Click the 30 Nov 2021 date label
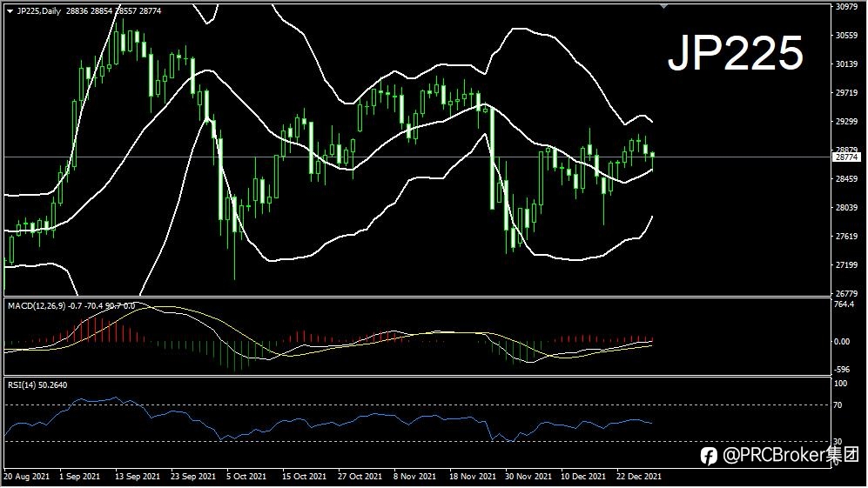 click(528, 477)
